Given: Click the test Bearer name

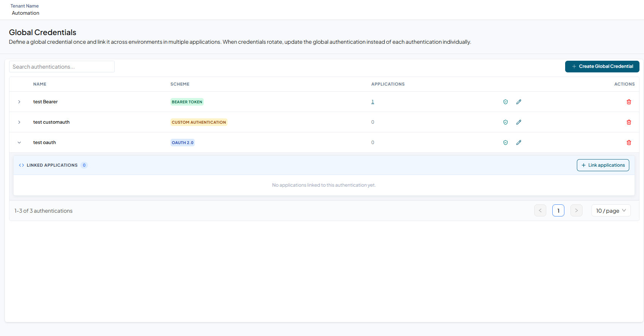Looking at the screenshot, I should pos(45,102).
